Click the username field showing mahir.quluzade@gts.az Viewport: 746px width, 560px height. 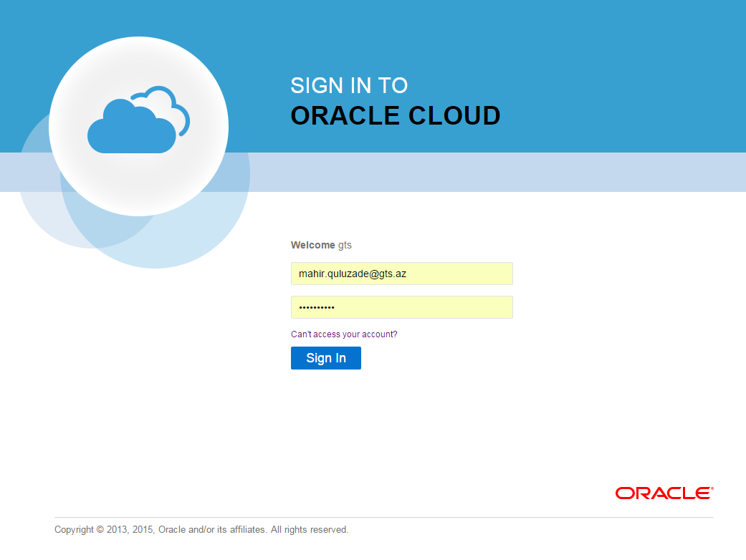401,274
